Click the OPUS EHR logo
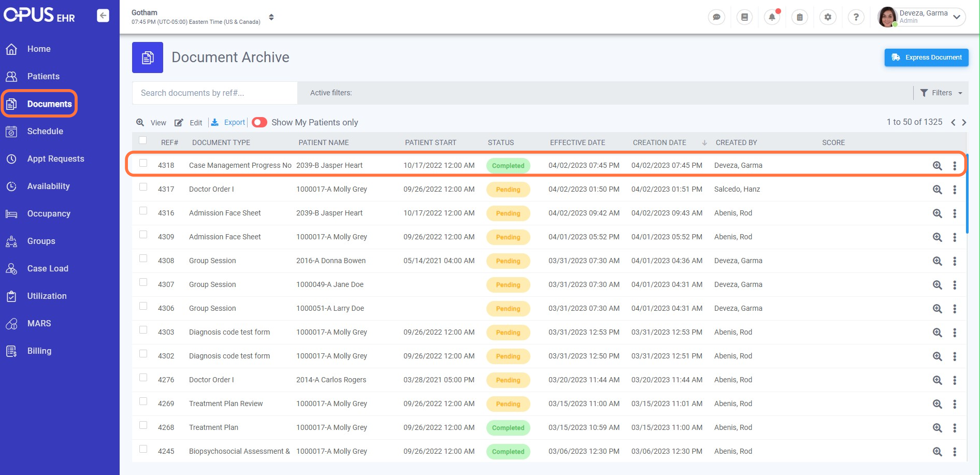The width and height of the screenshot is (980, 475). coord(39,15)
